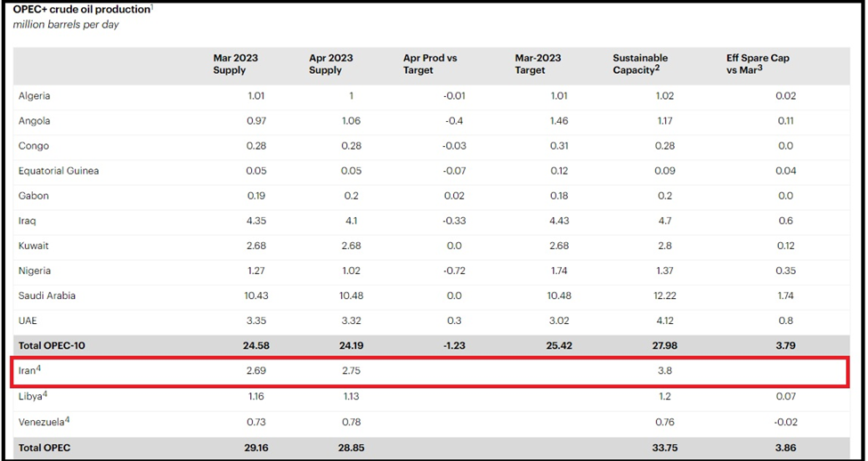
Task: Click the Saudi Arabia row label
Action: point(47,295)
